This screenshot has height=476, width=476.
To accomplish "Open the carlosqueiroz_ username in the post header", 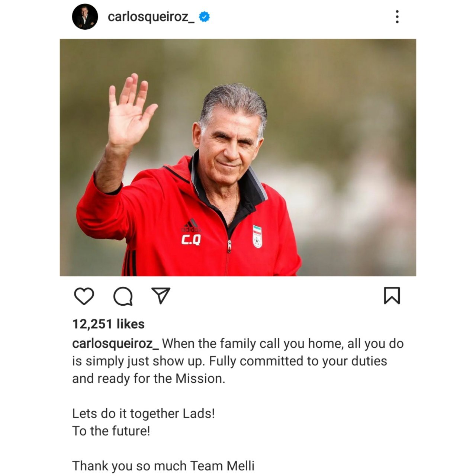I will 151,17.
